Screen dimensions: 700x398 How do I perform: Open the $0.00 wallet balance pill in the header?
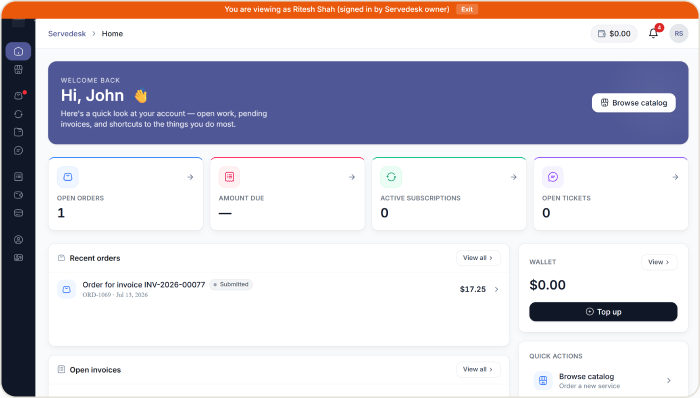(x=614, y=33)
